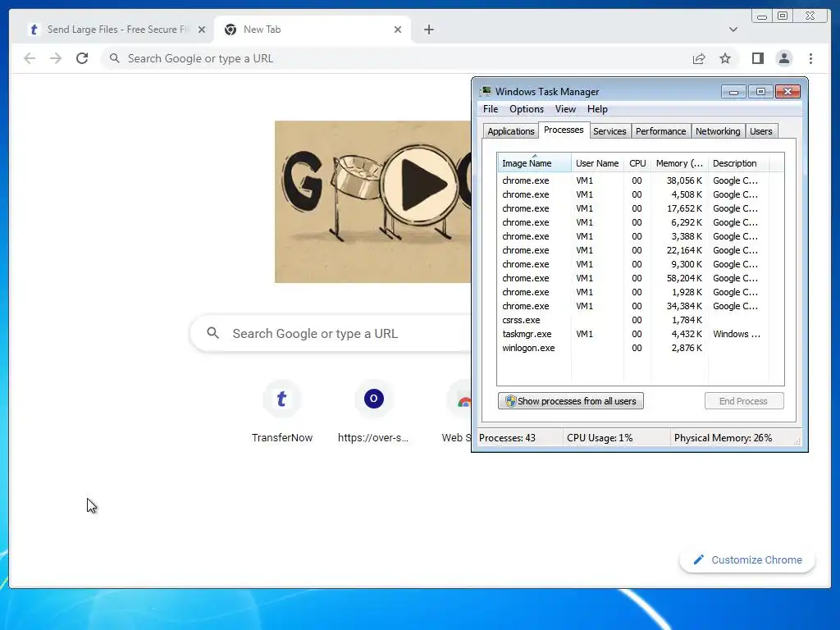Open Chrome's side panel
Image resolution: width=840 pixels, height=630 pixels.
(x=757, y=58)
